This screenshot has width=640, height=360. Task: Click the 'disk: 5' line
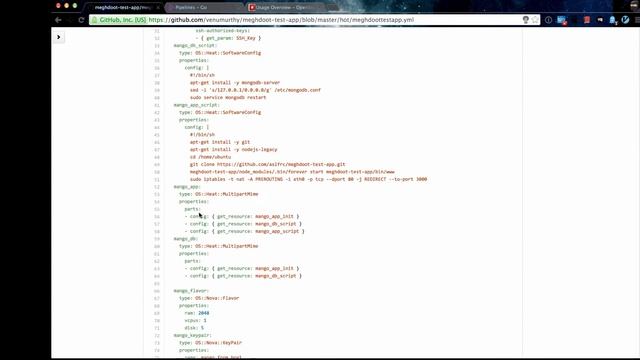[194, 328]
